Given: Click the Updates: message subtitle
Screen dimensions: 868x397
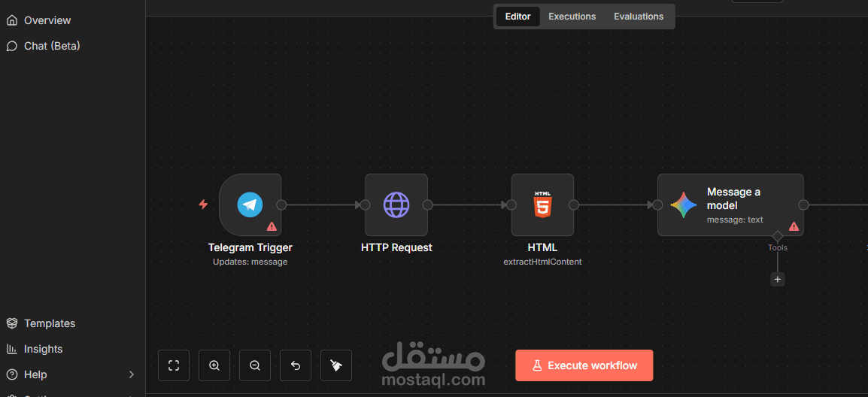Looking at the screenshot, I should (250, 262).
